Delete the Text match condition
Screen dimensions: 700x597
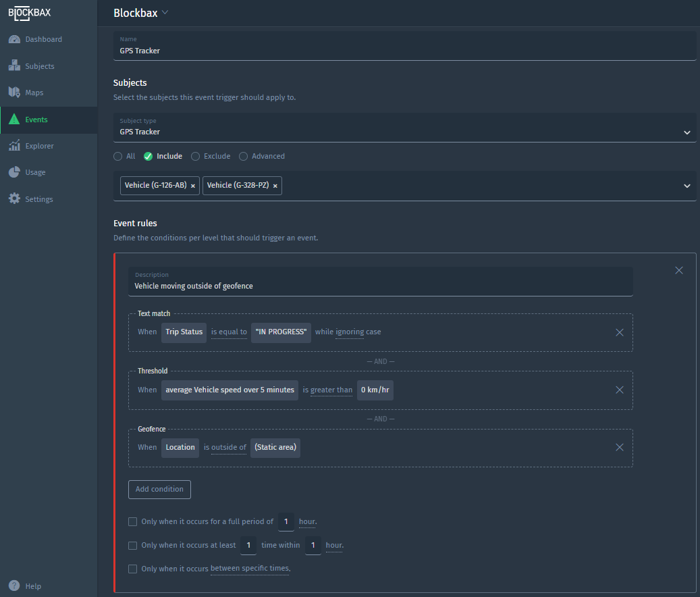[x=619, y=332]
